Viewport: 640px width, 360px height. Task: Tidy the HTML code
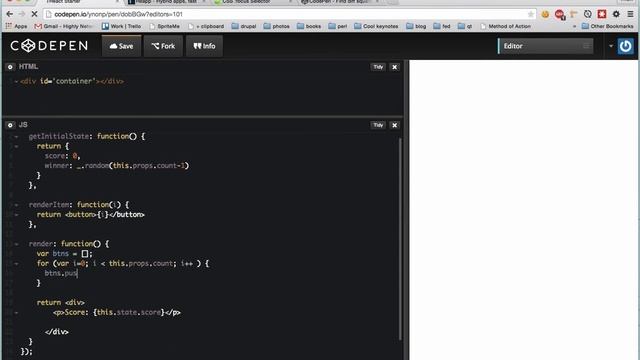click(x=378, y=67)
